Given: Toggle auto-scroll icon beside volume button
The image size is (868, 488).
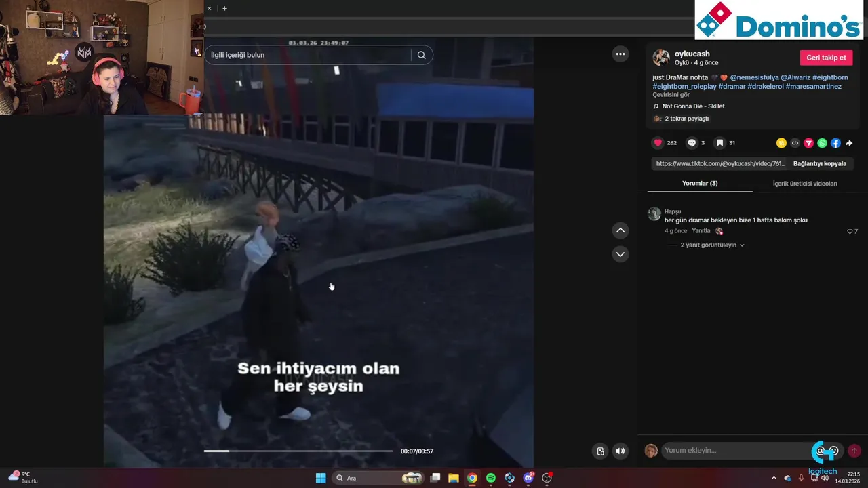Looking at the screenshot, I should pyautogui.click(x=600, y=451).
